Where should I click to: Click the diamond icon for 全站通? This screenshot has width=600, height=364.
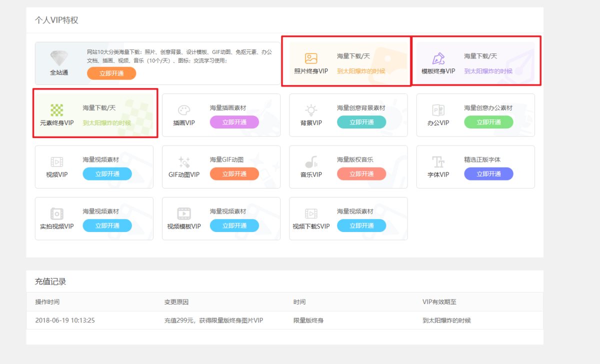58,57
